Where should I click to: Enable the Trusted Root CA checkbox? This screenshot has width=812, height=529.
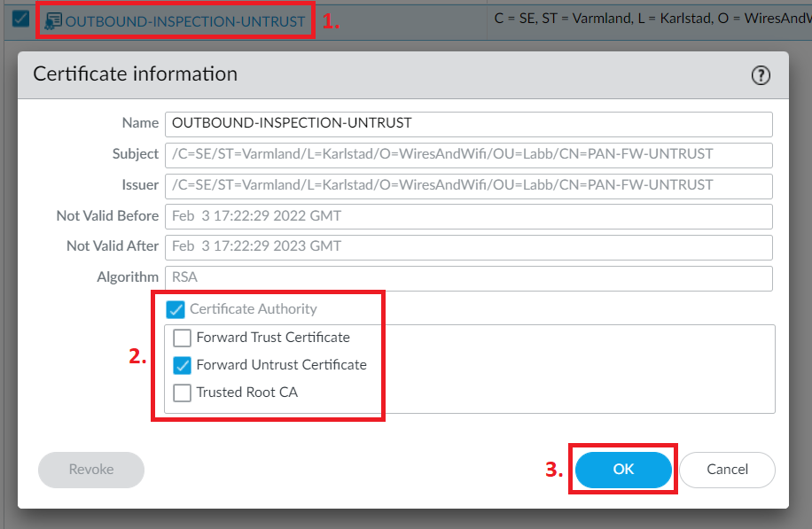click(x=181, y=393)
